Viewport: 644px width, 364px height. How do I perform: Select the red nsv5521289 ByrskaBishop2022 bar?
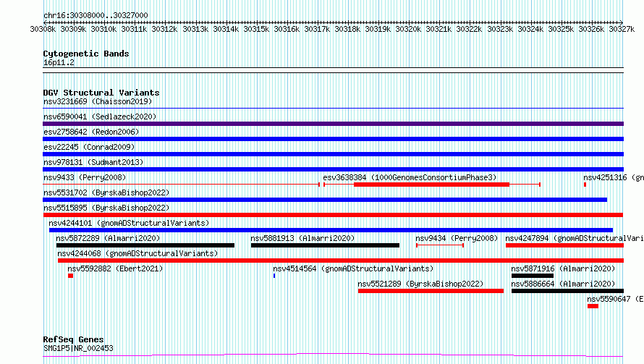pyautogui.click(x=431, y=291)
